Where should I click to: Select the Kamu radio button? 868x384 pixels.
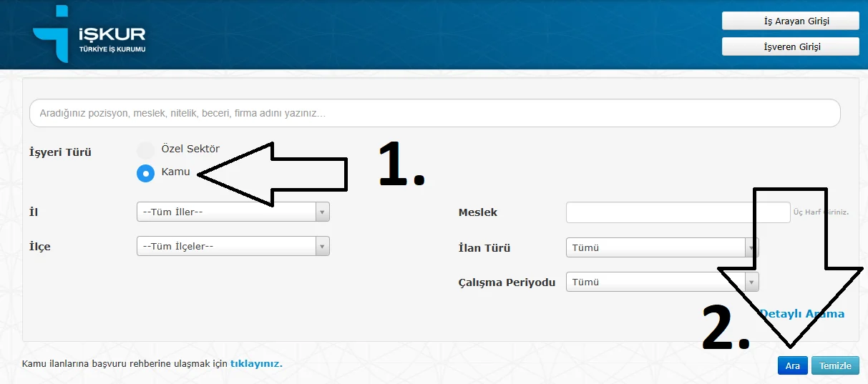146,173
